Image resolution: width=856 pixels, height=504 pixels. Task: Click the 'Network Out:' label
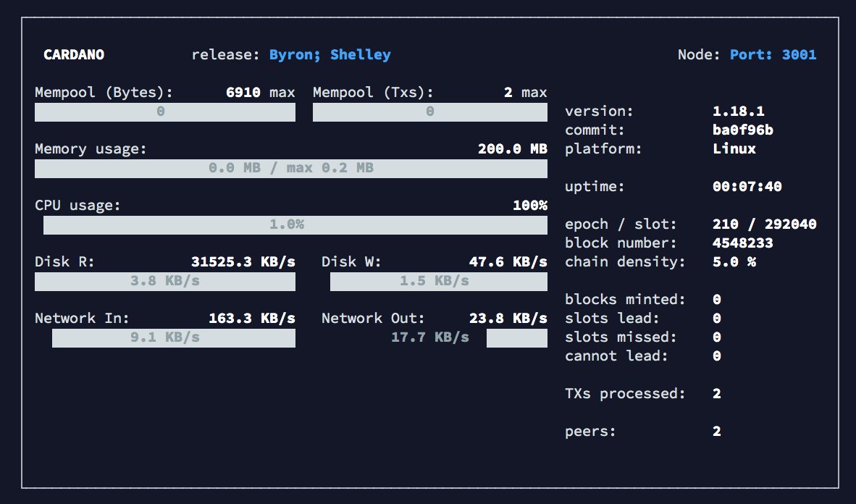click(373, 319)
